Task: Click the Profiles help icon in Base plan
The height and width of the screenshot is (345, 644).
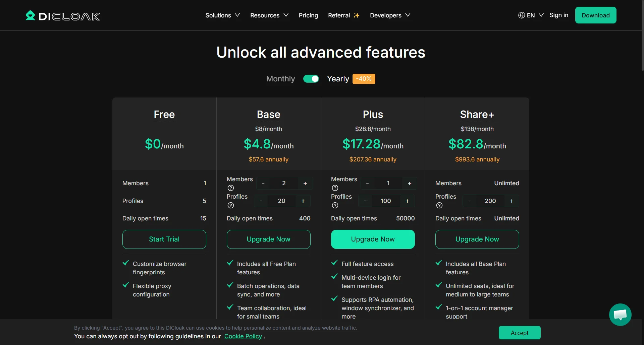Action: 230,205
